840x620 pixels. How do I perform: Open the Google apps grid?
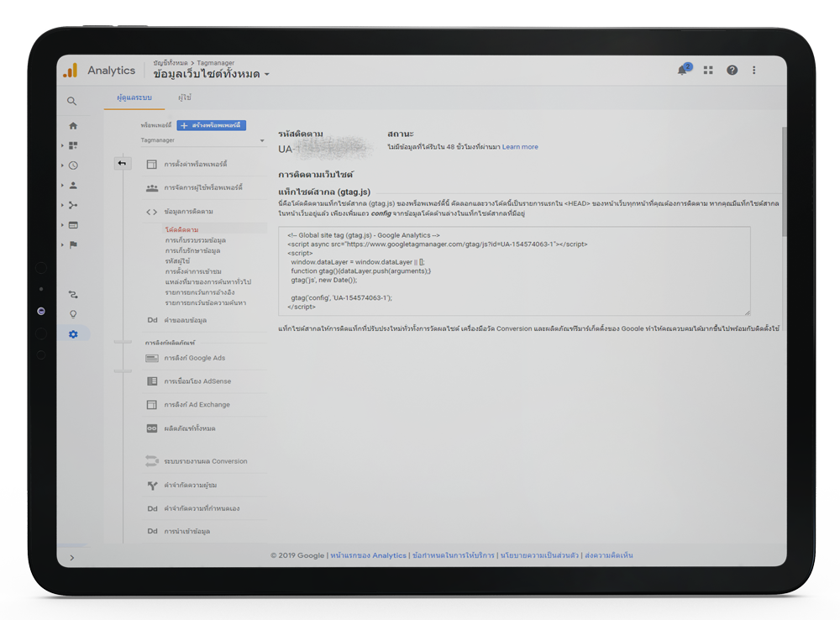708,71
